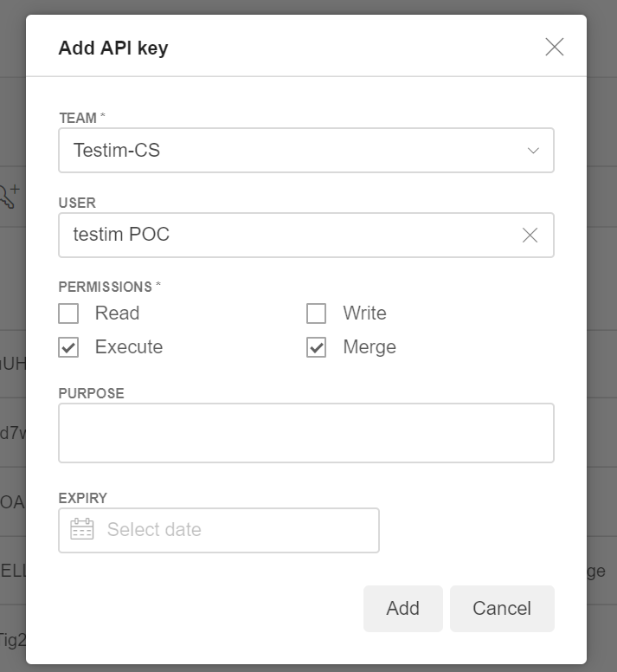This screenshot has width=617, height=672.
Task: Click the PERMISSIONS section label
Action: [106, 287]
